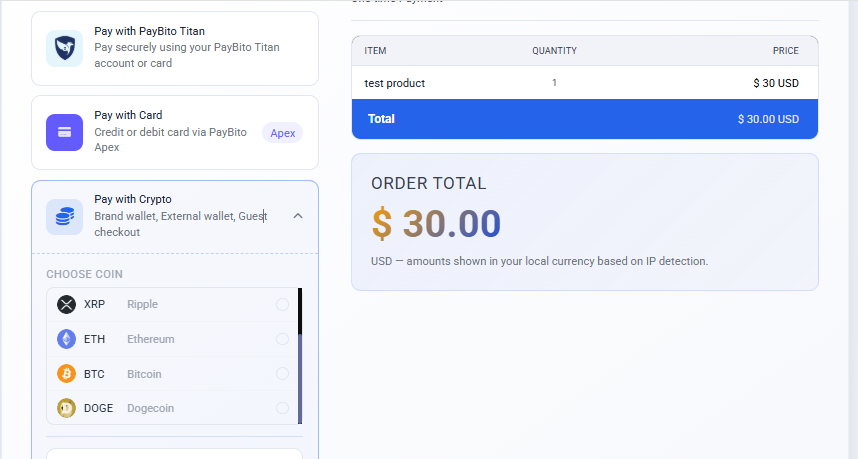
Task: Click the coin list scrollbar
Action: click(x=300, y=356)
